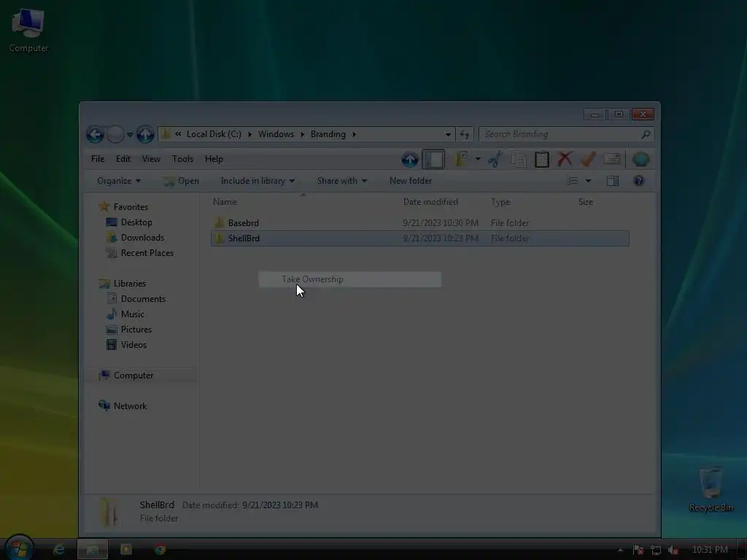Click the New folder button

(x=411, y=181)
